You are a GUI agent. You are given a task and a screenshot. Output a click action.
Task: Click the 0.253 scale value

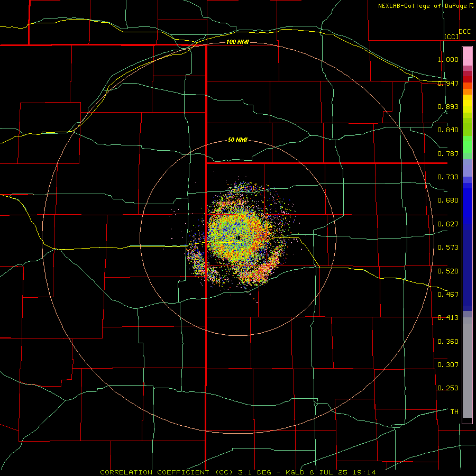point(448,388)
